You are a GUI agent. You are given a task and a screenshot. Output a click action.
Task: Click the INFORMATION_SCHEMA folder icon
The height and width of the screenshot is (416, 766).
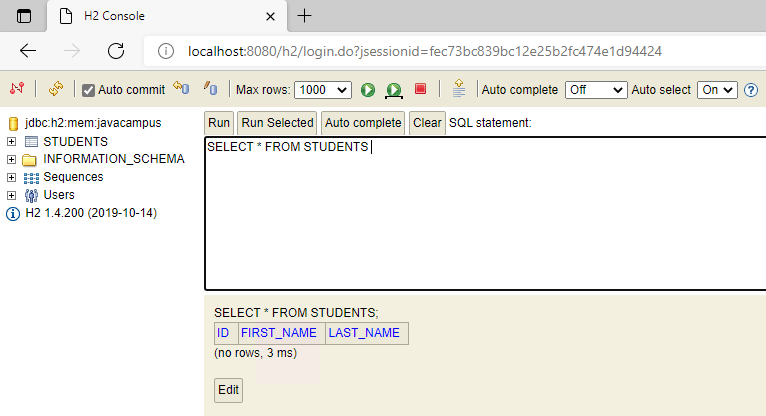point(29,160)
